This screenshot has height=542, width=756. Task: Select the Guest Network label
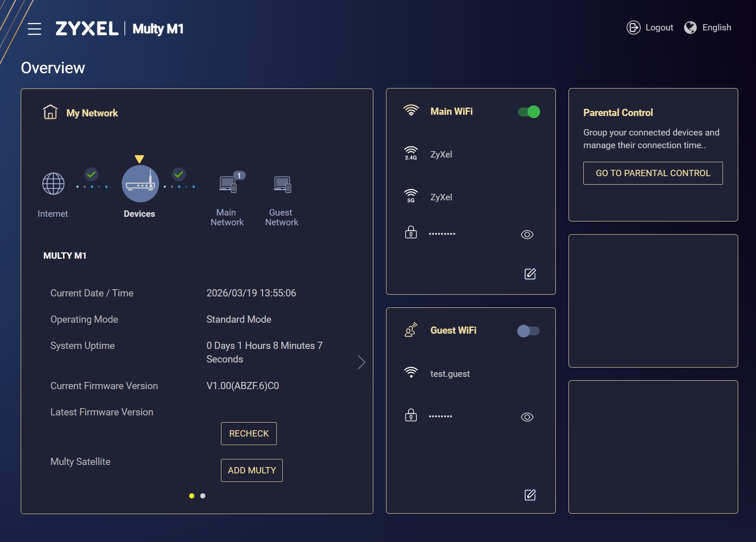(282, 217)
